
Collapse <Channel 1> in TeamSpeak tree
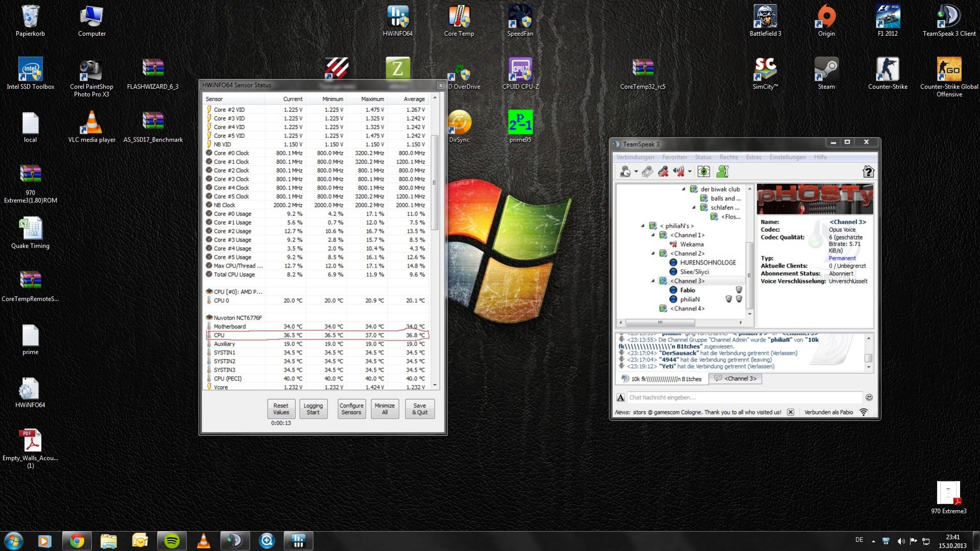pos(653,235)
